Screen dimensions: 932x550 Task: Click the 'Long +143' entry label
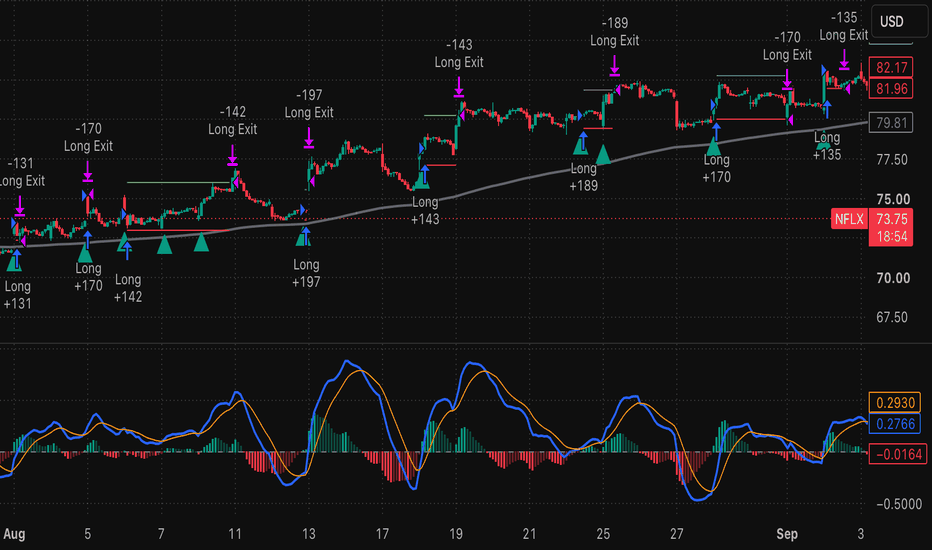425,210
